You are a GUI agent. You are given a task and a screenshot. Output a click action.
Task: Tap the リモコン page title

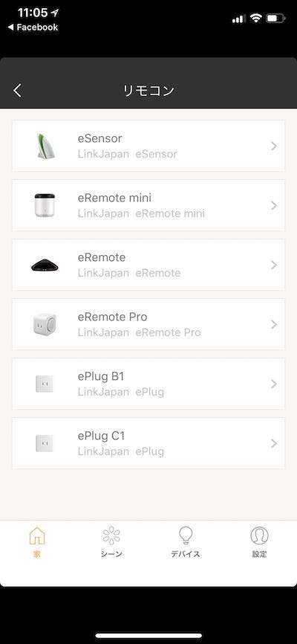148,91
